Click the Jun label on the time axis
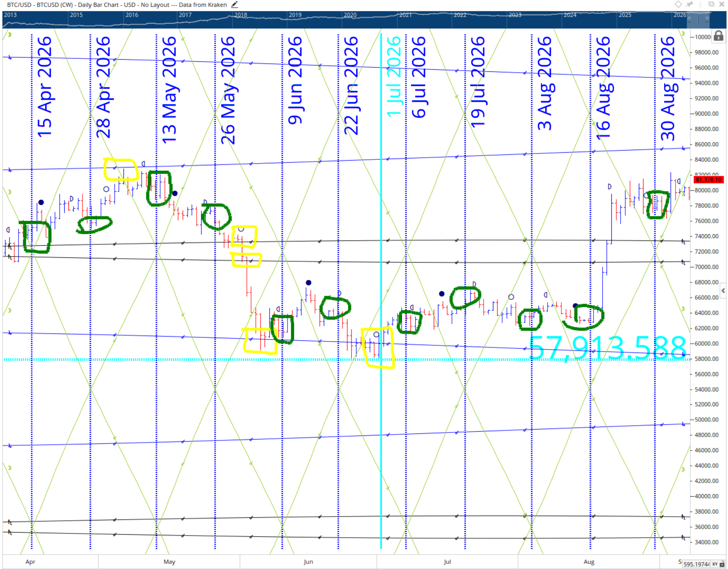The width and height of the screenshot is (728, 569). [308, 562]
